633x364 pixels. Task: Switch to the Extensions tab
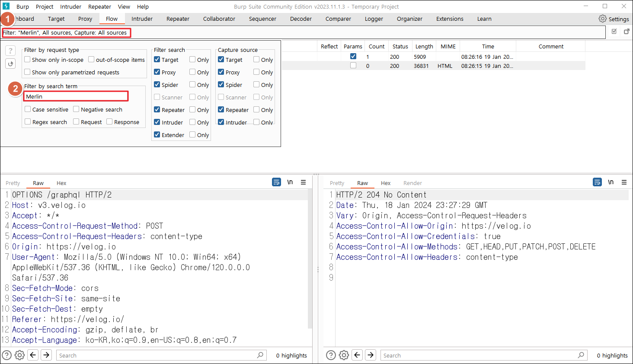point(450,19)
